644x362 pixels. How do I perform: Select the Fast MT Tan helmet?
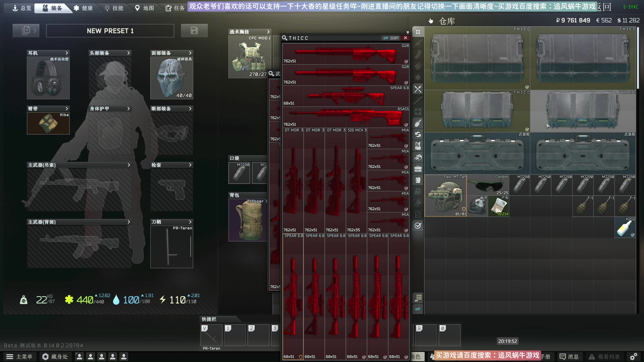tap(446, 196)
